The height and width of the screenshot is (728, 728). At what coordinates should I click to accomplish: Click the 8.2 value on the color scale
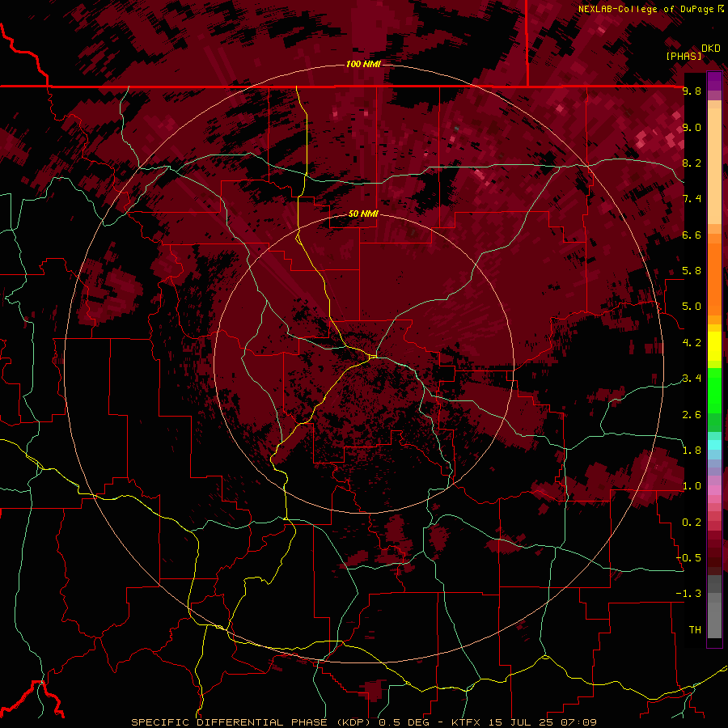click(692, 163)
